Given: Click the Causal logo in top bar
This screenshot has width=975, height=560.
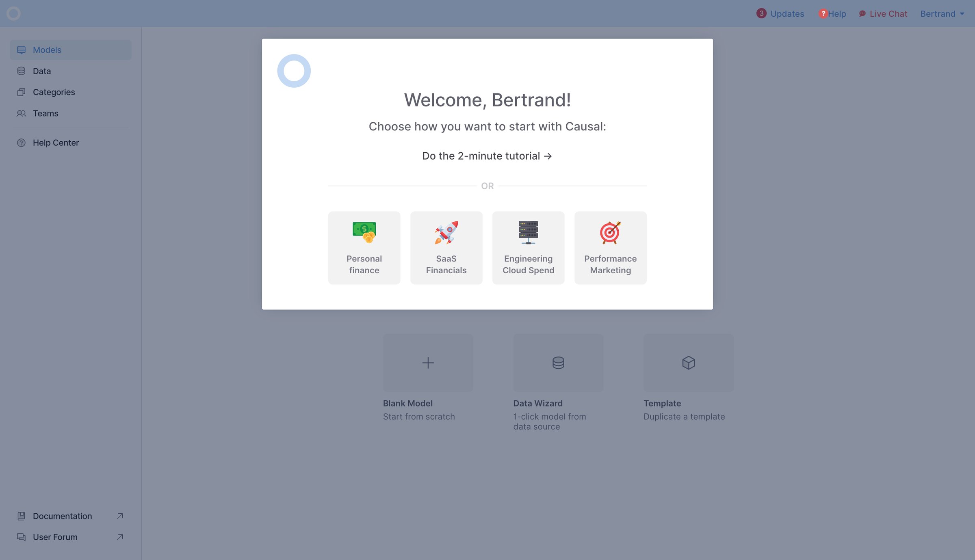Looking at the screenshot, I should (13, 13).
